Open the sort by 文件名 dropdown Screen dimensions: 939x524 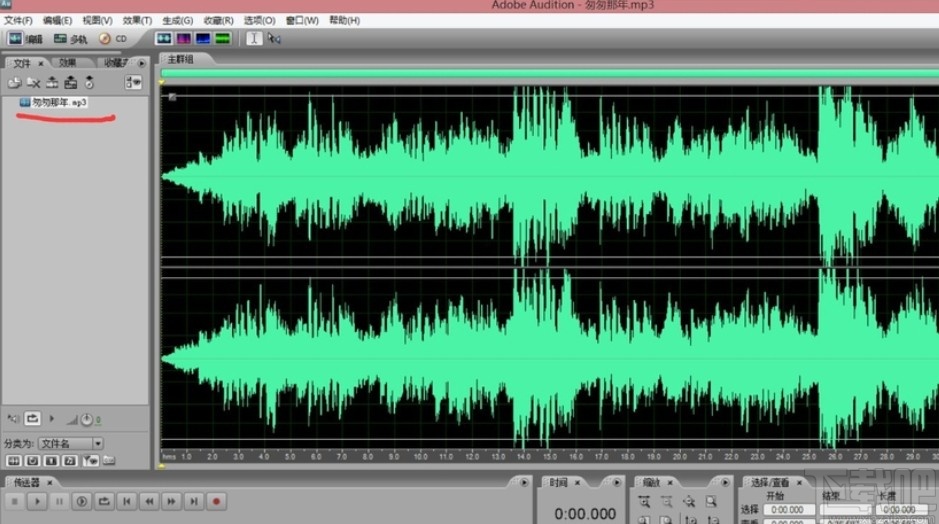coord(71,443)
